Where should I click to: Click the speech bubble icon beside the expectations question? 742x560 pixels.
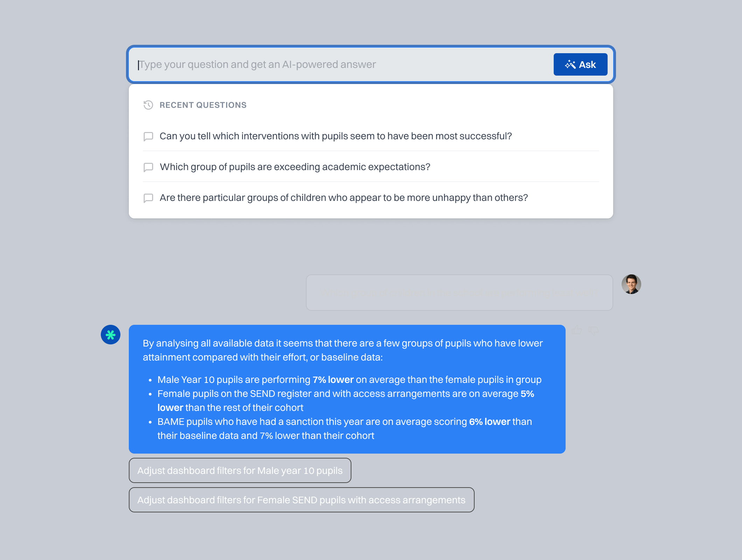click(x=148, y=167)
